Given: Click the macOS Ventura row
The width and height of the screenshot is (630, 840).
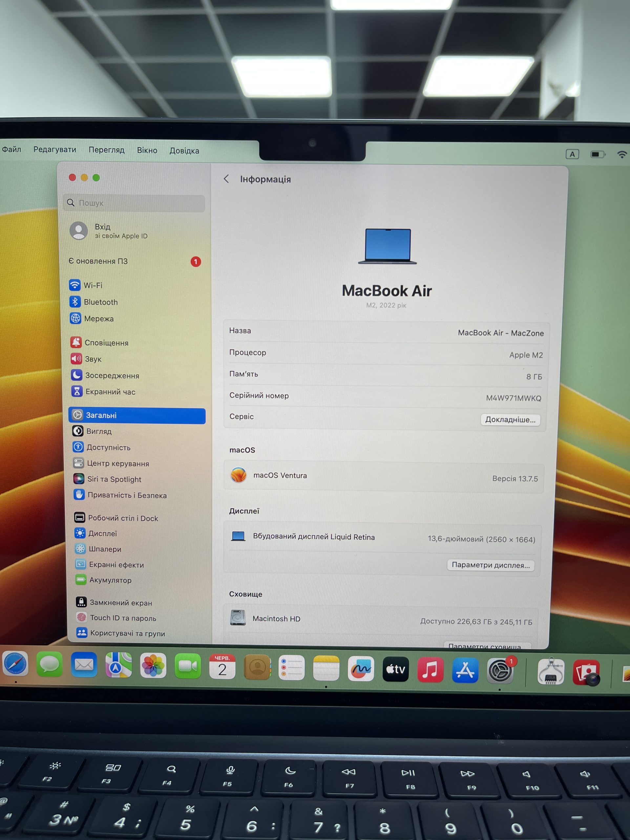Looking at the screenshot, I should click(x=384, y=476).
